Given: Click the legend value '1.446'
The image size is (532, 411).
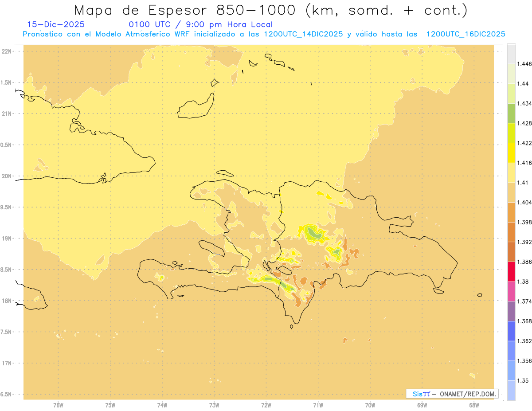Looking at the screenshot, I should pyautogui.click(x=524, y=64).
